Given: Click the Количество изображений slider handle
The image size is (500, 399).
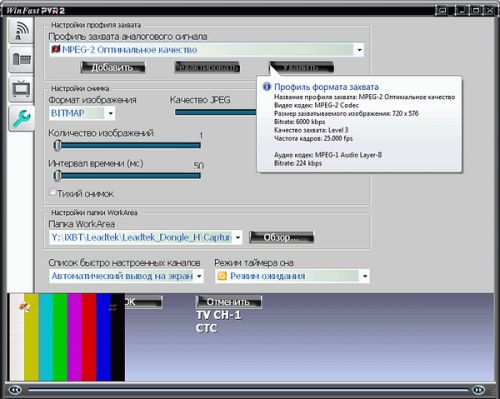Looking at the screenshot, I should pos(58,145).
